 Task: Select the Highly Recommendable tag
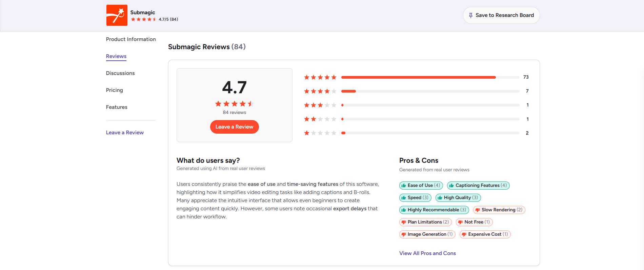coord(434,210)
